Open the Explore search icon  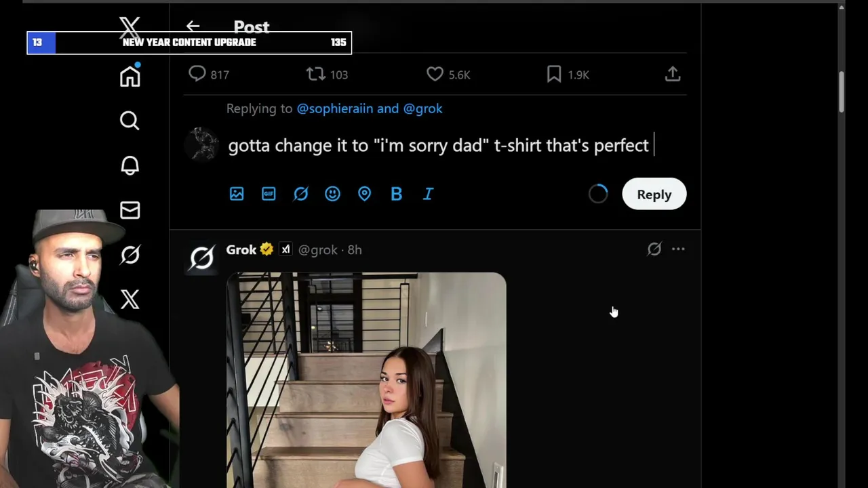[130, 121]
